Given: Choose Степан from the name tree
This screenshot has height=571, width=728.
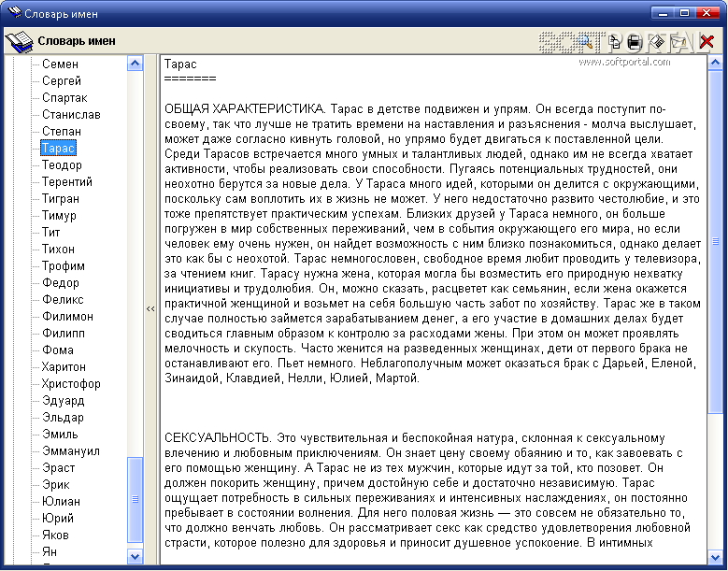Looking at the screenshot, I should click(x=62, y=132).
